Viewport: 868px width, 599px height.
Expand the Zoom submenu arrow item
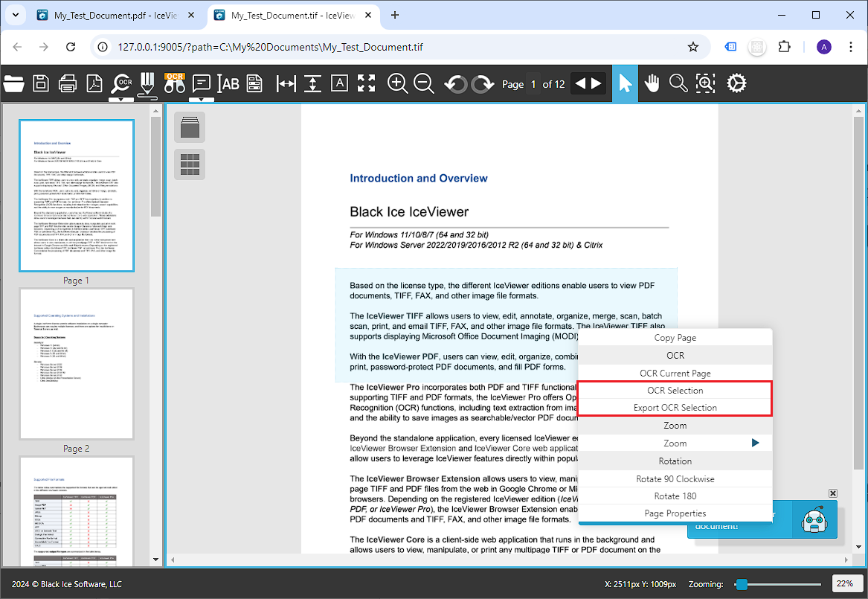click(x=675, y=443)
